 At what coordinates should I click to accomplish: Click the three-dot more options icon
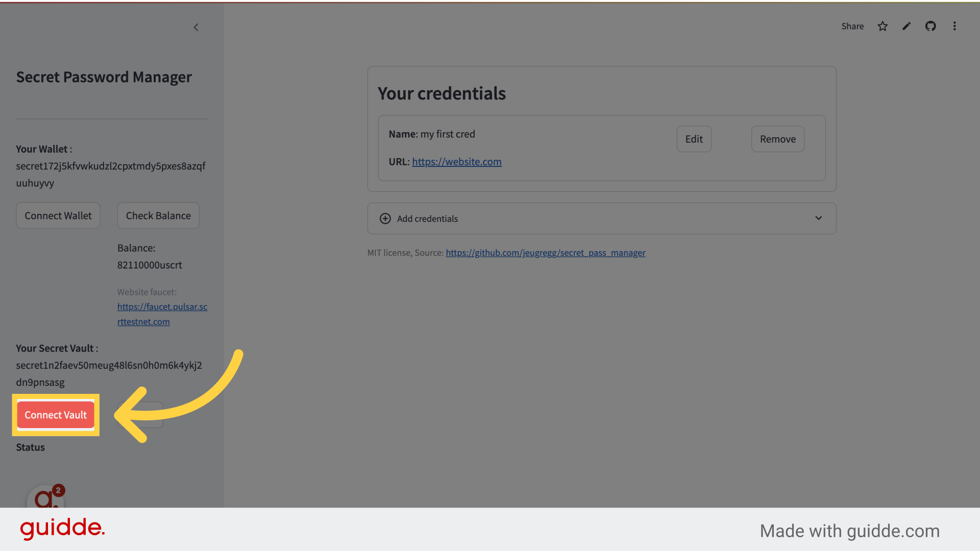pyautogui.click(x=954, y=26)
